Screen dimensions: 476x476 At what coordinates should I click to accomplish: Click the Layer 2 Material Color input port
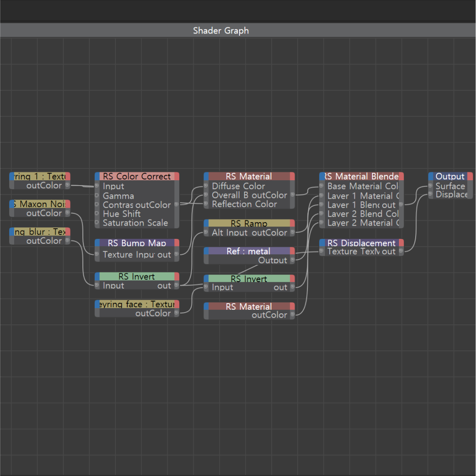tap(321, 223)
